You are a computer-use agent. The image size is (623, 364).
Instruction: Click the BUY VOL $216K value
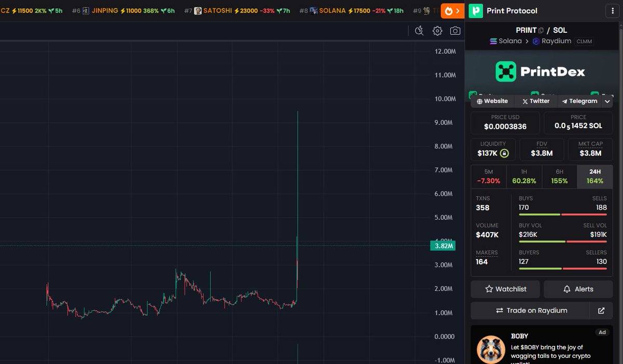tap(528, 235)
